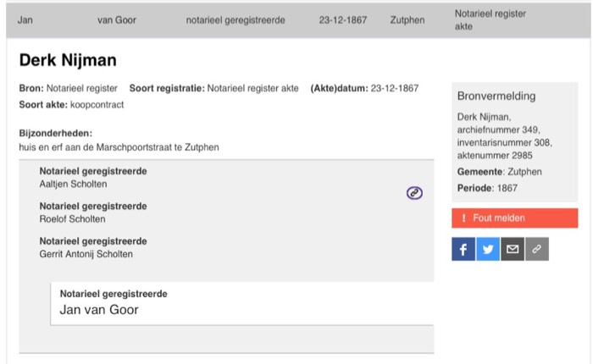Screen dimensions: 593x364
Task: Click van Goor surname in header row
Action: tap(117, 20)
